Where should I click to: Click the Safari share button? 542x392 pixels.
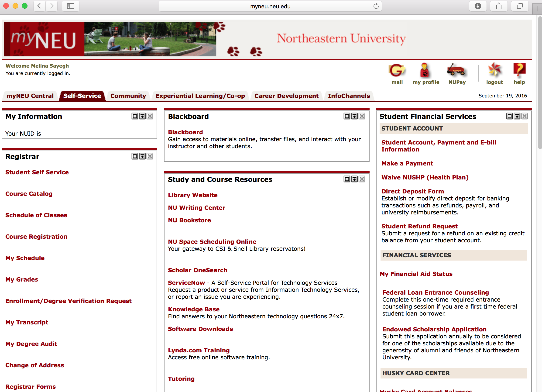click(499, 6)
